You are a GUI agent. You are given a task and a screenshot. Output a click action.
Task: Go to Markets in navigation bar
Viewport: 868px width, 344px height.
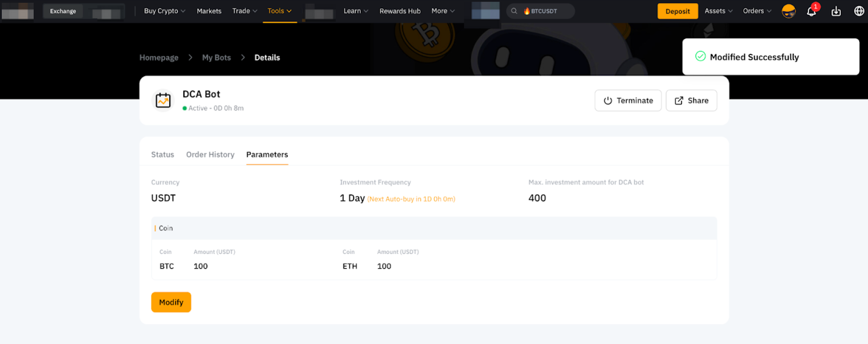coord(209,11)
